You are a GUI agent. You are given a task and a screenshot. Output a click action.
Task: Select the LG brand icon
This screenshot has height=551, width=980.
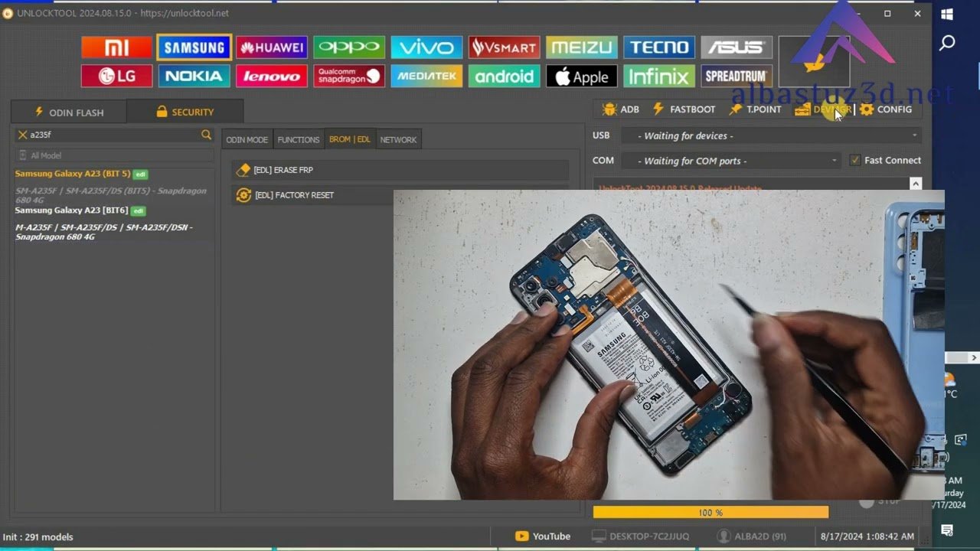tap(116, 76)
